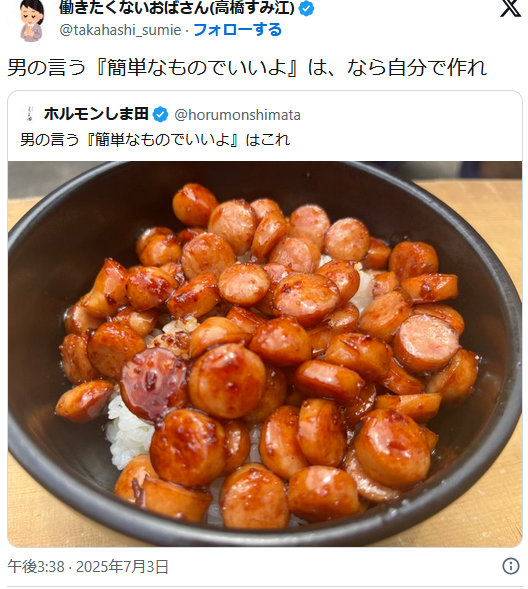This screenshot has width=528, height=589.
Task: Open the timestamp 午後3:38 · 2025年7月3日
Action: click(88, 566)
